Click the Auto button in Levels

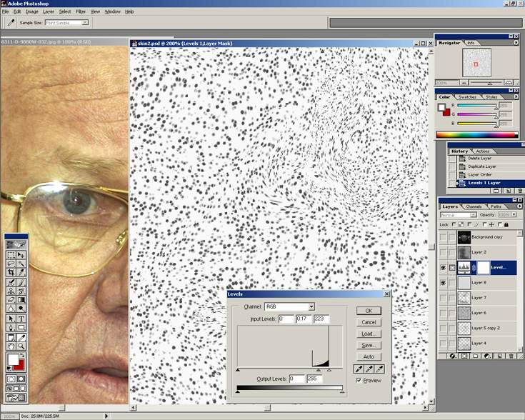point(369,356)
